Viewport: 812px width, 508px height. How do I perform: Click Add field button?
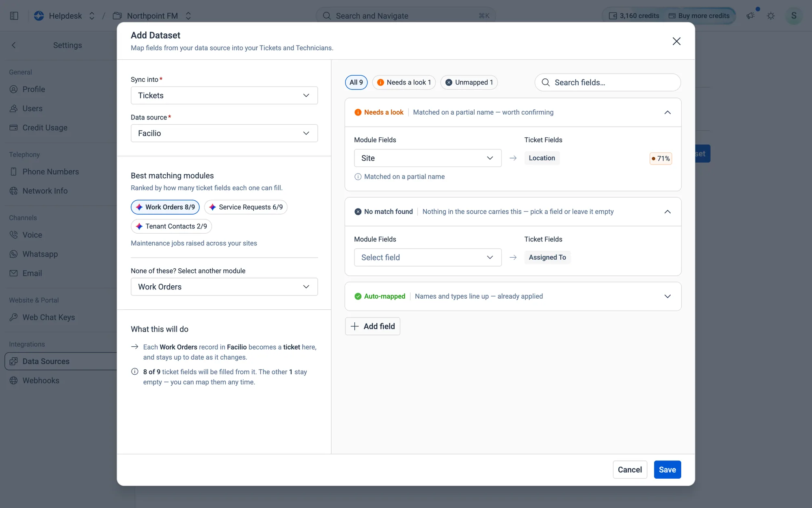[372, 326]
